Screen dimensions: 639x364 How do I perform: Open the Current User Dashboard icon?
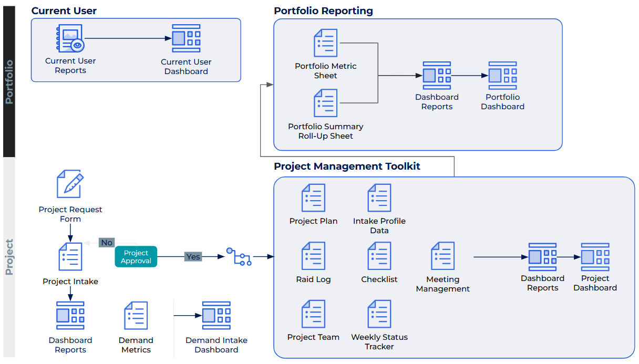point(186,37)
